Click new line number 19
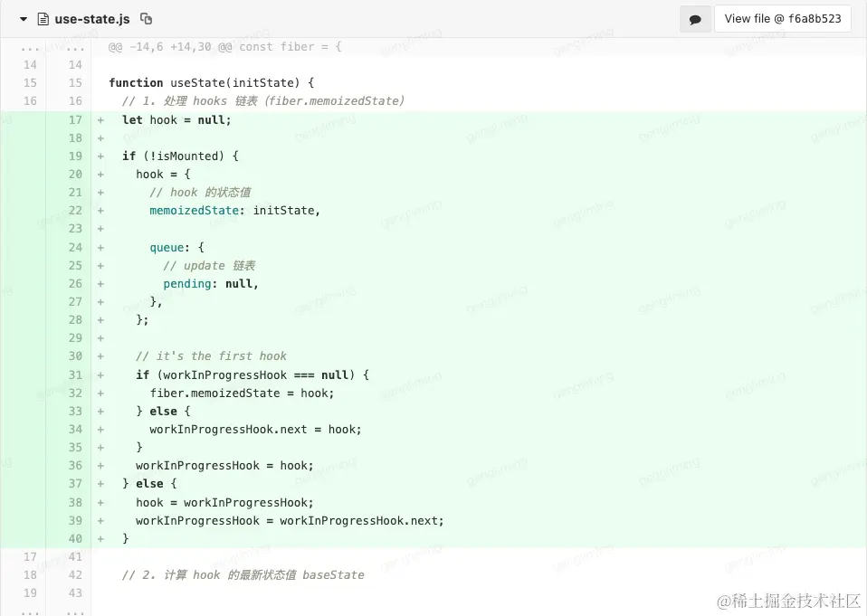The height and width of the screenshot is (616, 867). [x=75, y=156]
